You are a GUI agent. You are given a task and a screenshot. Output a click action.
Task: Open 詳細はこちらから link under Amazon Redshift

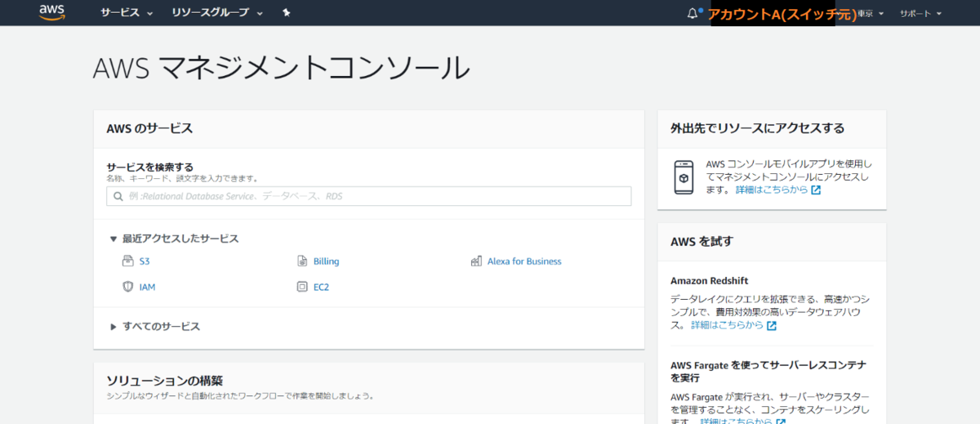[728, 325]
